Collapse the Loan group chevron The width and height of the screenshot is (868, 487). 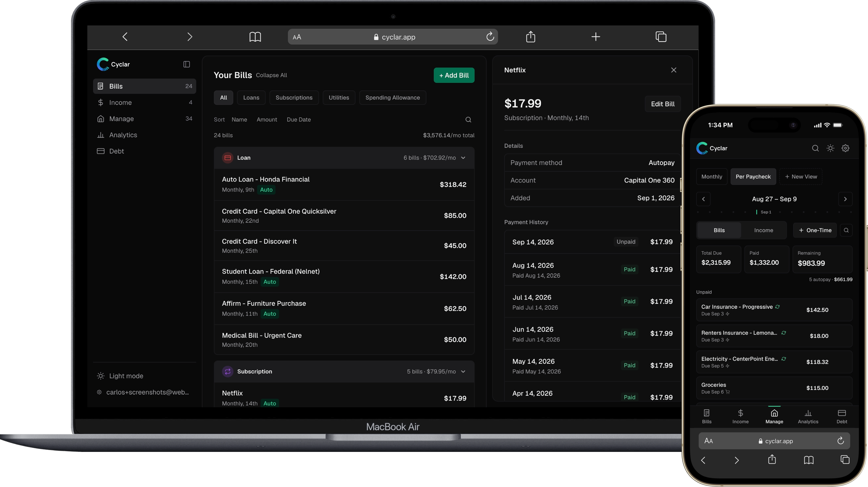(463, 158)
